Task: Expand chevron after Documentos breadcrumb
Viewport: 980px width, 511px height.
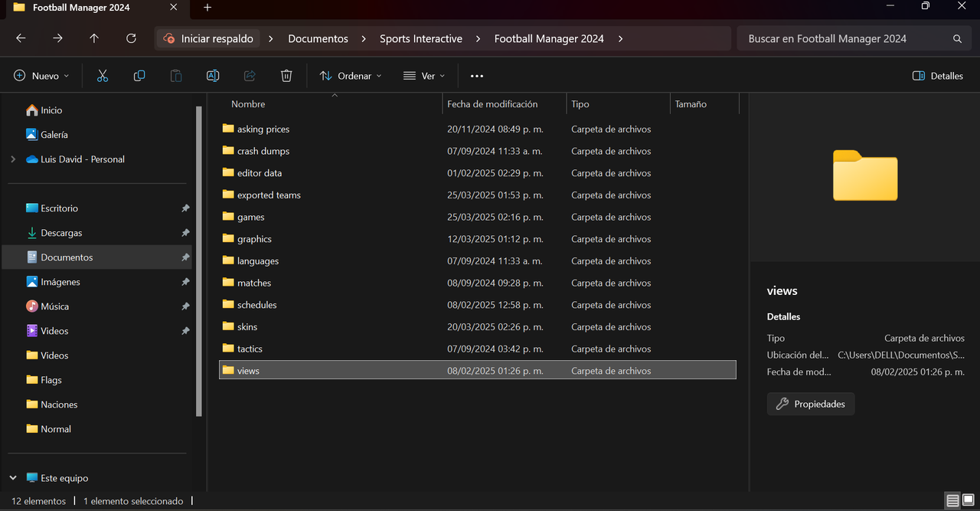Action: click(x=364, y=38)
